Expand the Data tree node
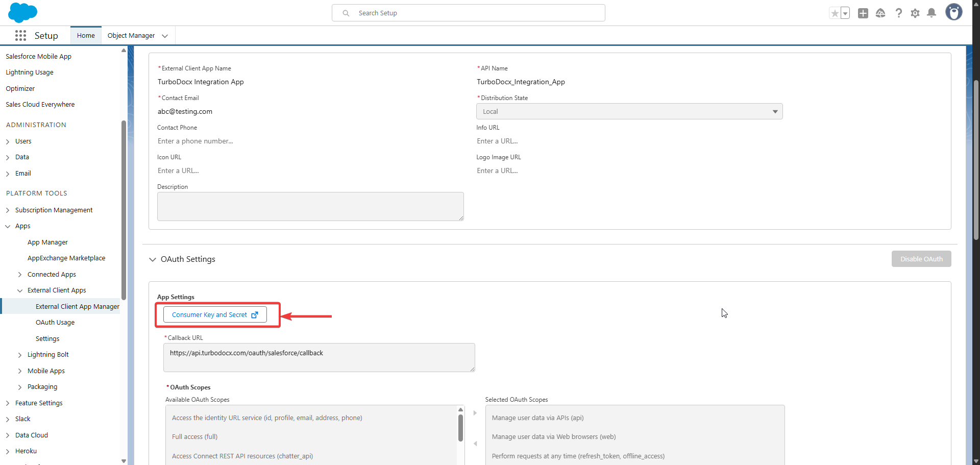Viewport: 980px width, 465px height. pyautogui.click(x=8, y=157)
